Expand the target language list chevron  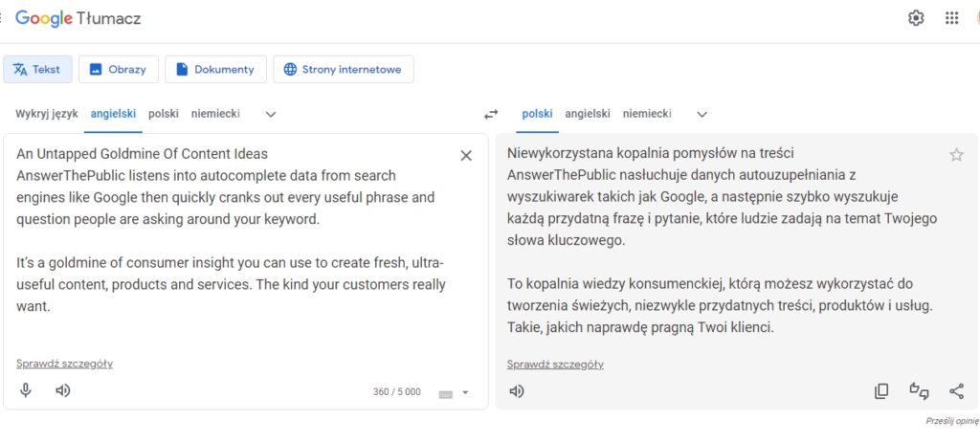pyautogui.click(x=702, y=114)
